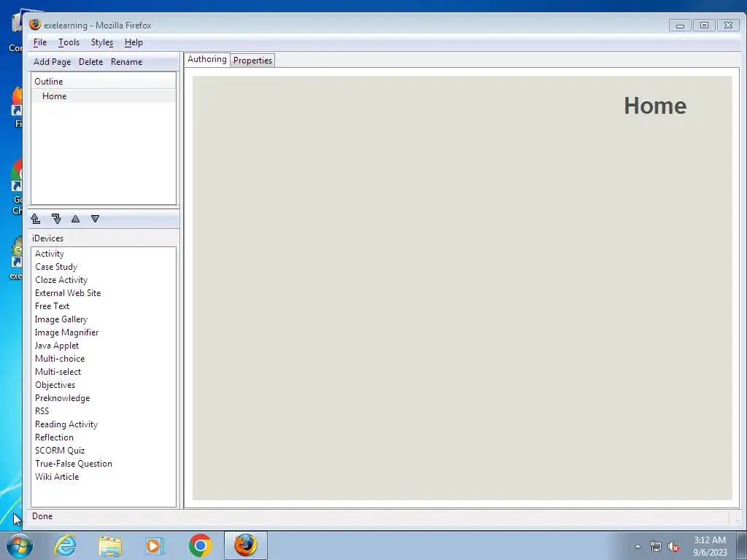This screenshot has height=560, width=747.
Task: Maximize the exelearning Firefox window
Action: (x=704, y=25)
